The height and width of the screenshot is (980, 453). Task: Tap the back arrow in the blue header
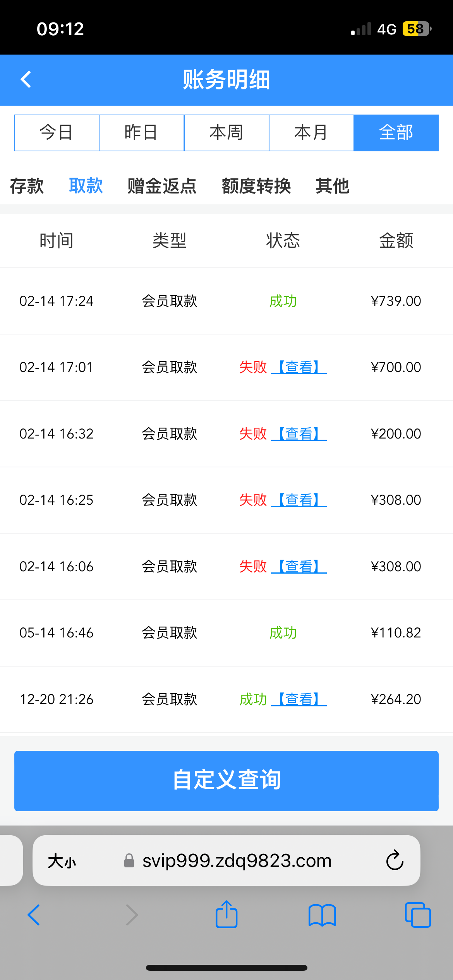[x=26, y=80]
